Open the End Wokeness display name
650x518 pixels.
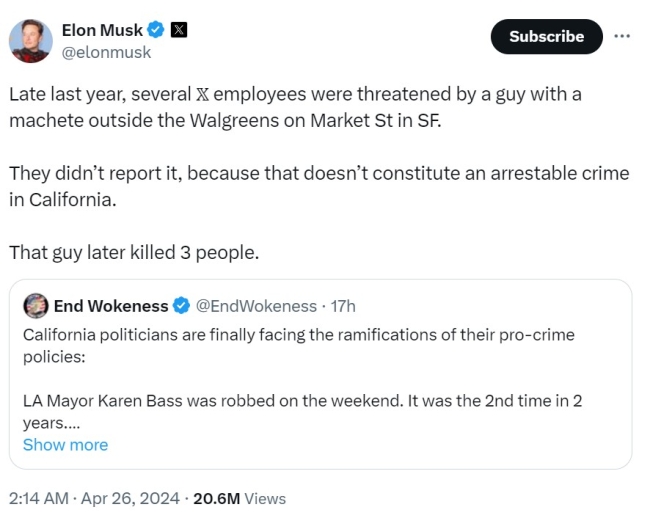(111, 306)
